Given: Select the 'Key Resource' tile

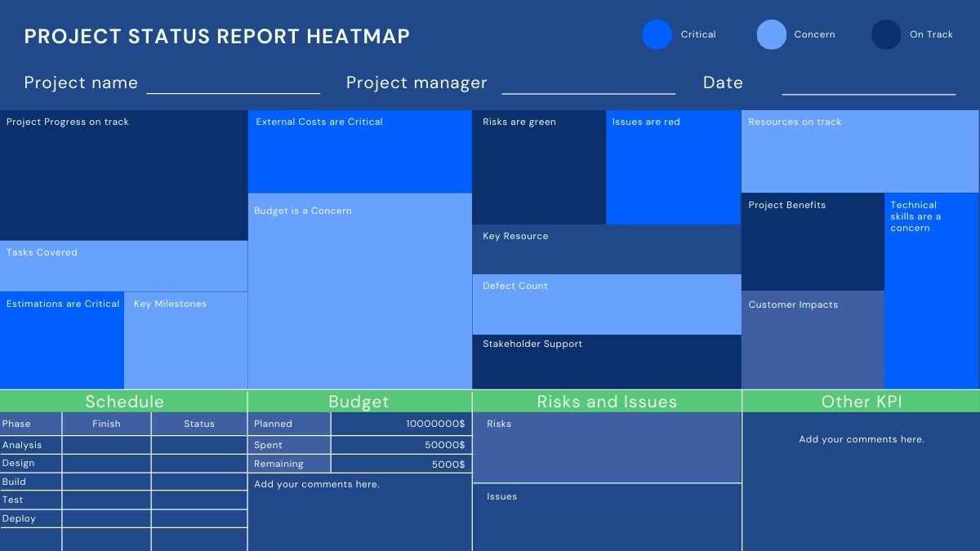Looking at the screenshot, I should pyautogui.click(x=607, y=250).
